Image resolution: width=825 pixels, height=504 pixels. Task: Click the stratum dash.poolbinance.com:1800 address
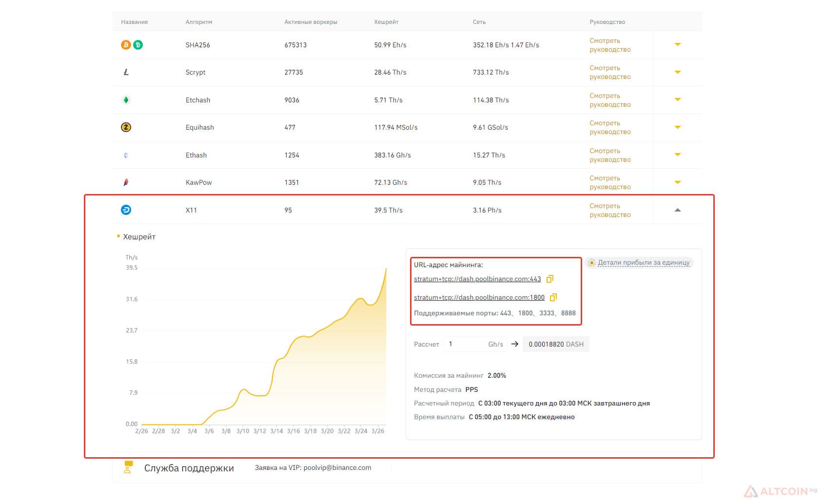click(x=479, y=297)
